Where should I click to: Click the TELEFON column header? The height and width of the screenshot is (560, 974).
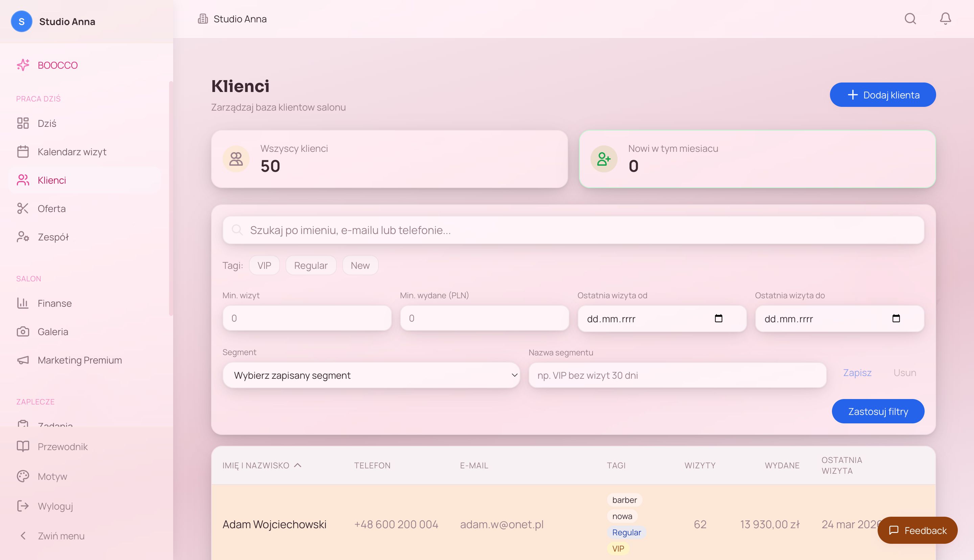click(x=372, y=465)
